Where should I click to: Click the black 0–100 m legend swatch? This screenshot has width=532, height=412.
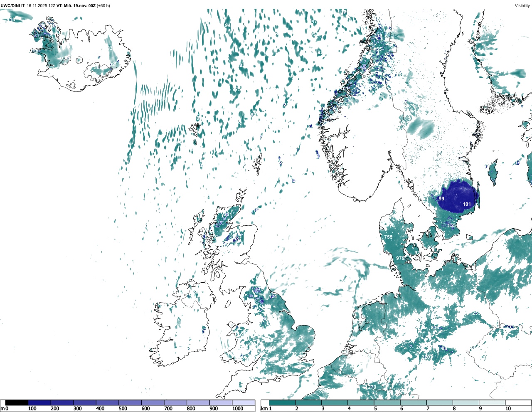pyautogui.click(x=17, y=402)
